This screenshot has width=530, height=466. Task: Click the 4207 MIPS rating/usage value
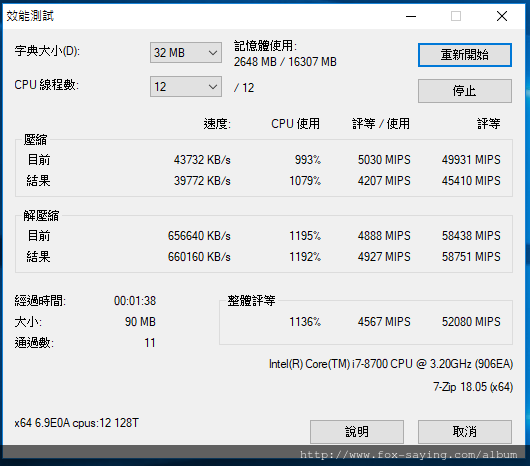[x=384, y=180]
